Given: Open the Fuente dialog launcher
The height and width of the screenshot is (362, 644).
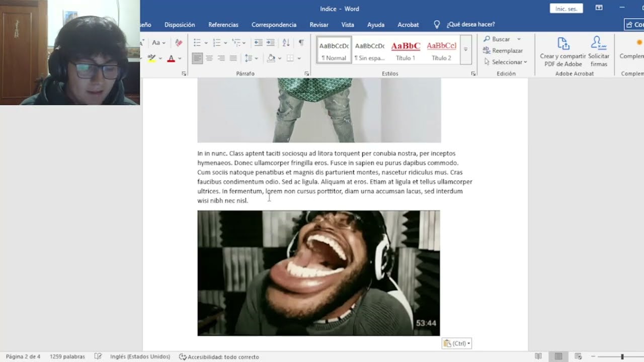Looking at the screenshot, I should point(184,74).
